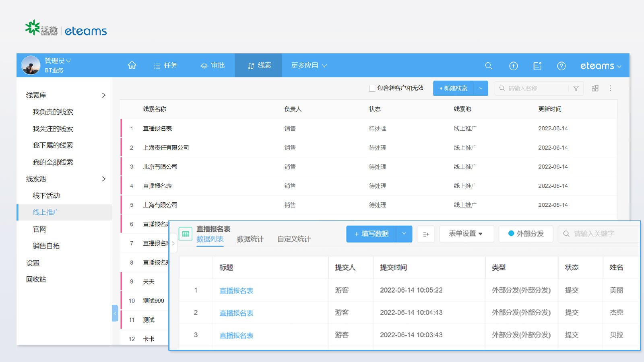Select 线下活动 lead pool
The width and height of the screenshot is (644, 362).
click(46, 195)
